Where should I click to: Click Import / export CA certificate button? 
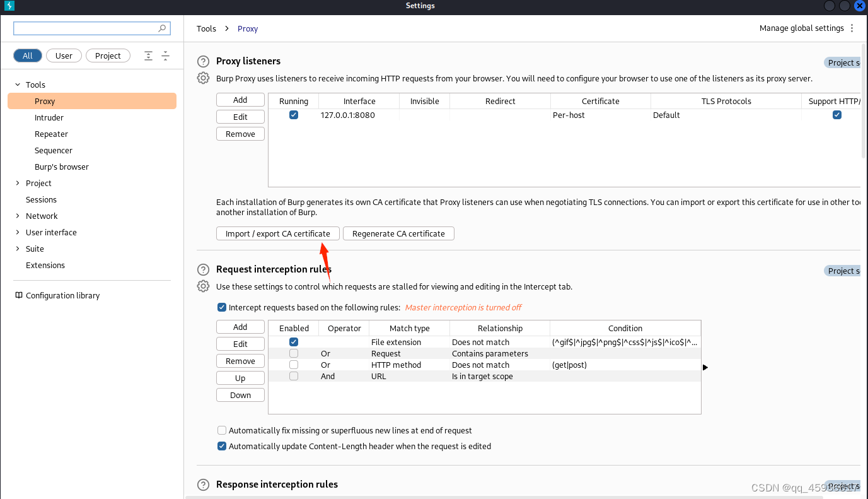coord(278,233)
